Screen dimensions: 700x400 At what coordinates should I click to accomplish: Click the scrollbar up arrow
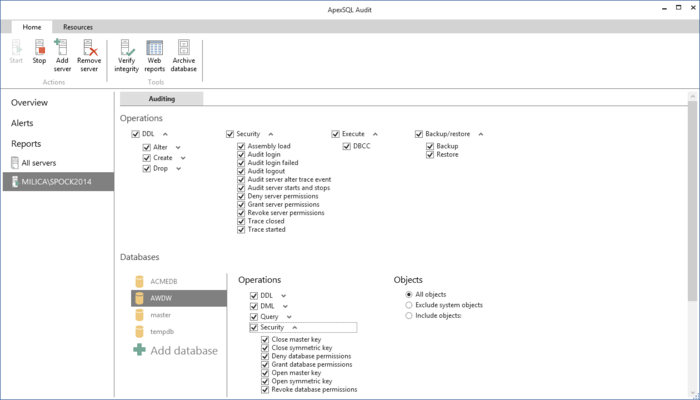coord(692,96)
